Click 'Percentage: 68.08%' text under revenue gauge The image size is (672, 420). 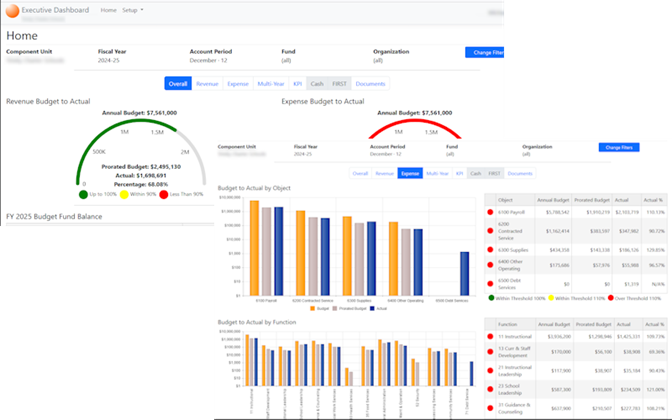(141, 184)
